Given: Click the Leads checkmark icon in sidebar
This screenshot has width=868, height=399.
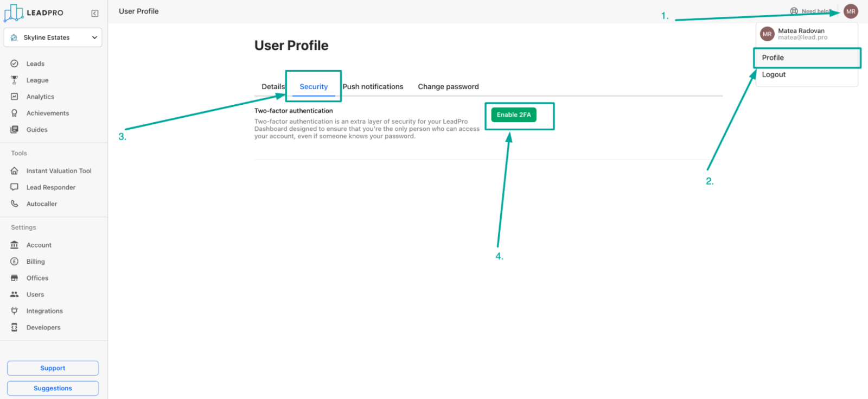Looking at the screenshot, I should 15,64.
